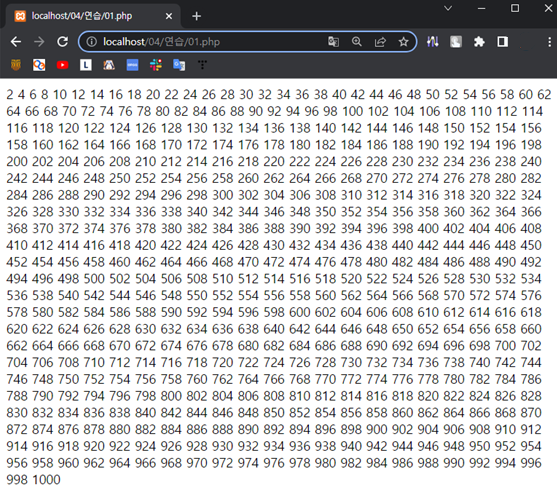Click the number 64 in second row
Image resolution: width=557 pixels, height=494 pixels.
pos(13,112)
